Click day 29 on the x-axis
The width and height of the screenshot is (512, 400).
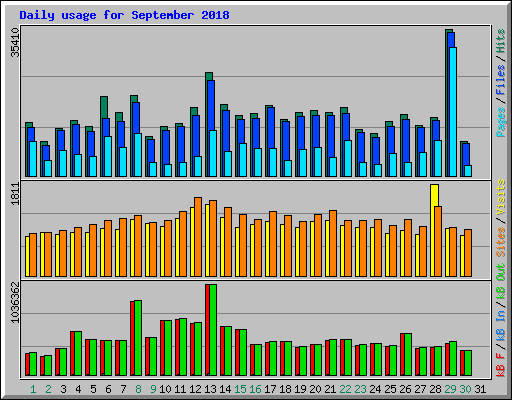coord(450,389)
